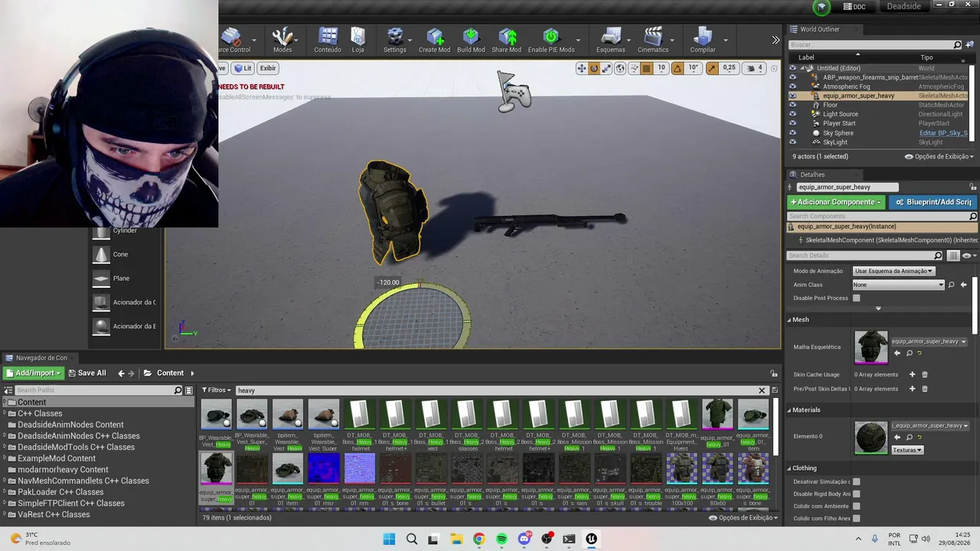
Task: Open the Texturas dropdown under Materials
Action: tap(907, 450)
